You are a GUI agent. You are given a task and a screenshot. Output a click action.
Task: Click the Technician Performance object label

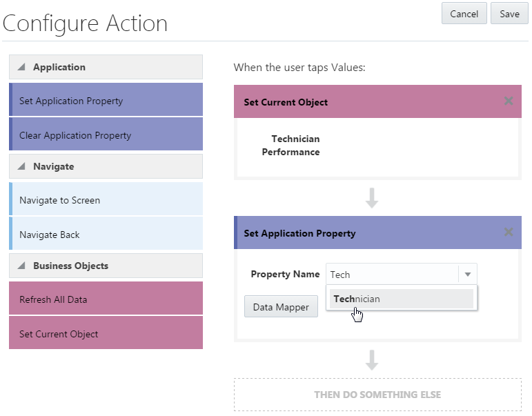291,146
